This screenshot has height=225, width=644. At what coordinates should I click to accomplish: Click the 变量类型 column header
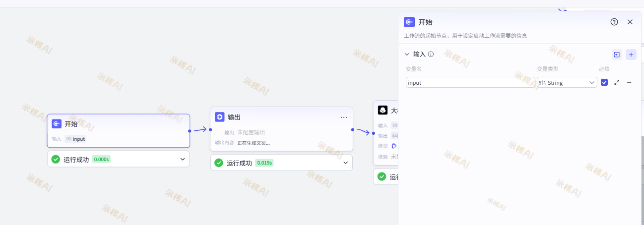click(547, 69)
